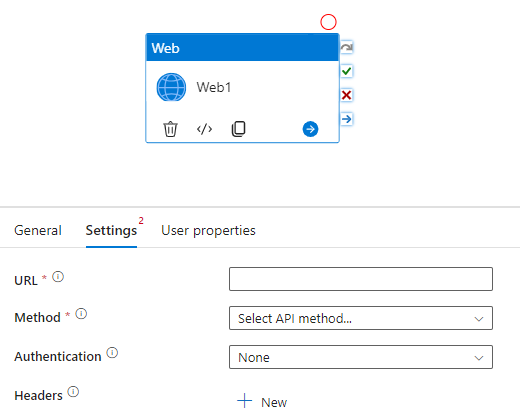Image resolution: width=520 pixels, height=420 pixels.
Task: Show the Method info icon
Action: coord(81,314)
